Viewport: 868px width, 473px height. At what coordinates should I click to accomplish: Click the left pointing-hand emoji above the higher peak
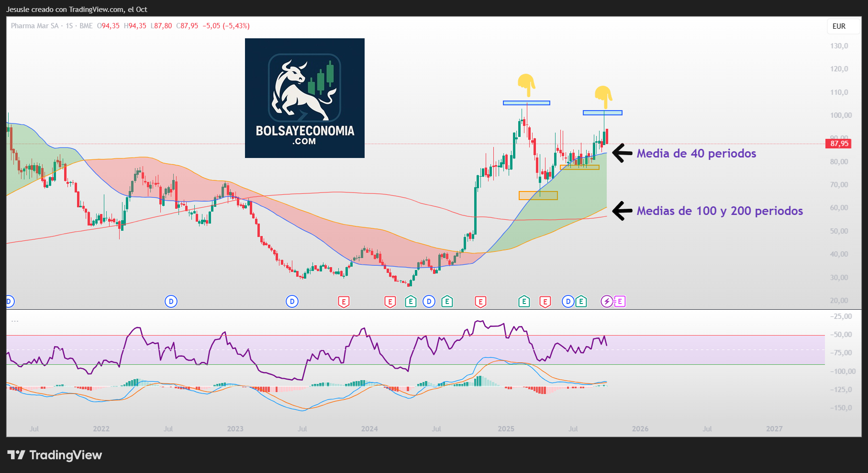tap(526, 85)
